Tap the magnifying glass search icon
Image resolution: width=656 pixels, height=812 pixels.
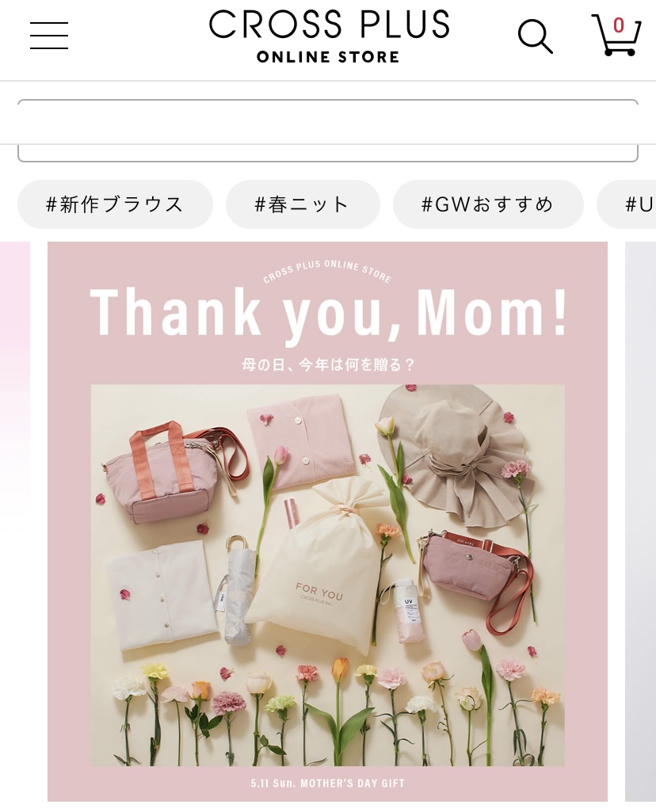[536, 36]
